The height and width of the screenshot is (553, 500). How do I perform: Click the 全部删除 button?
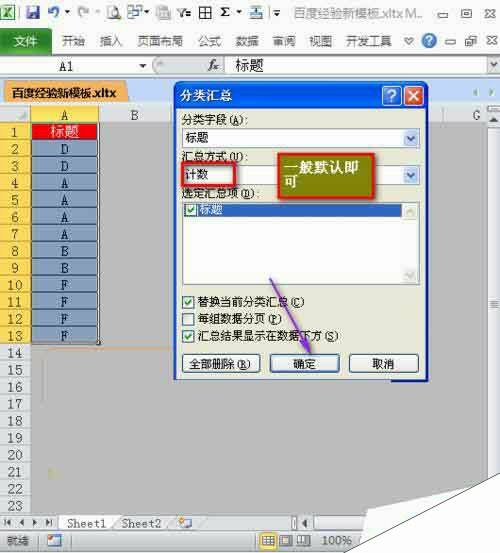tap(221, 364)
